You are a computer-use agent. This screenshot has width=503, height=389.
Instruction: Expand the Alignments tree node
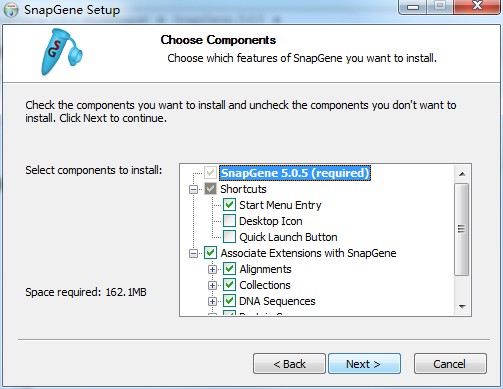pyautogui.click(x=212, y=269)
